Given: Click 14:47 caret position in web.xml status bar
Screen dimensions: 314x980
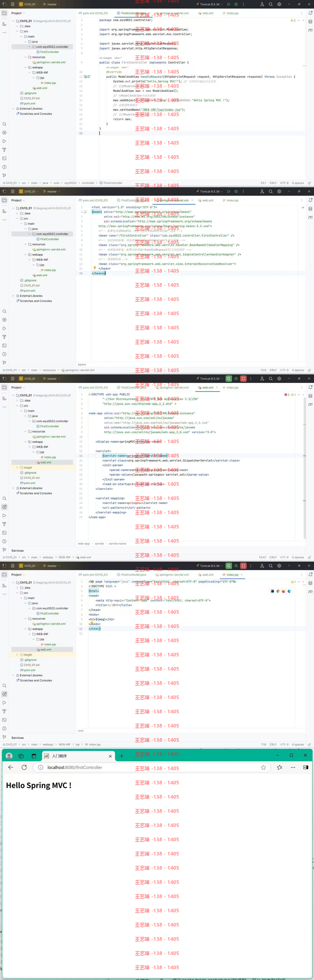Looking at the screenshot, I should tap(263, 557).
